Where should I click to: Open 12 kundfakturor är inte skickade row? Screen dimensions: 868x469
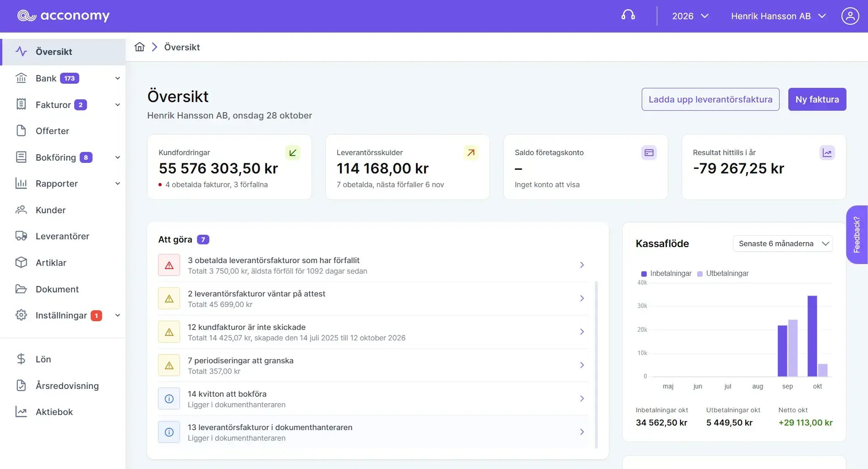[x=373, y=332]
